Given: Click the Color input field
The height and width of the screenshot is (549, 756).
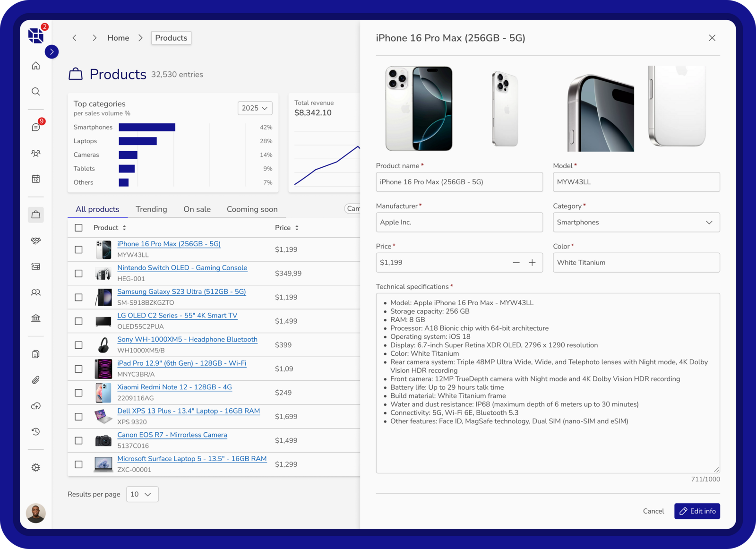Looking at the screenshot, I should pyautogui.click(x=636, y=263).
